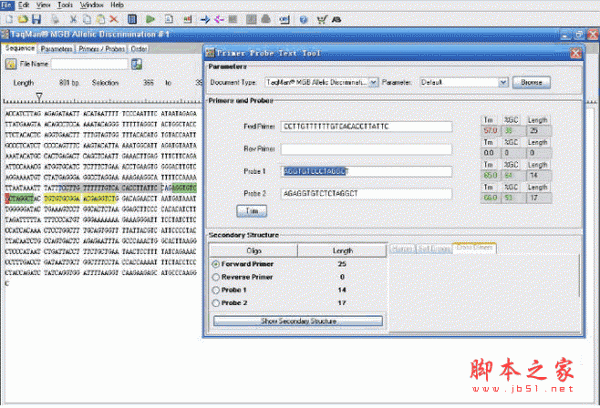600x408 pixels.
Task: Click the magenta left-arrow reverse primer icon
Action: click(219, 19)
